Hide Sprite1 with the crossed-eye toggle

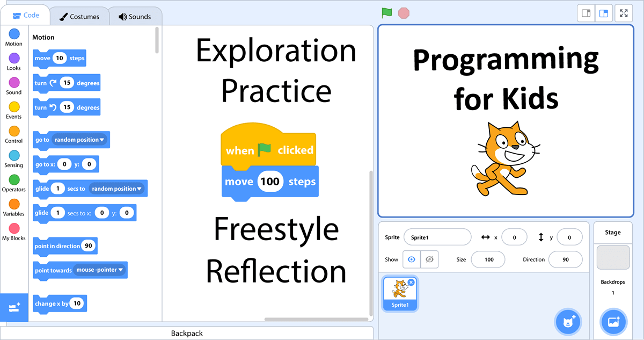429,259
